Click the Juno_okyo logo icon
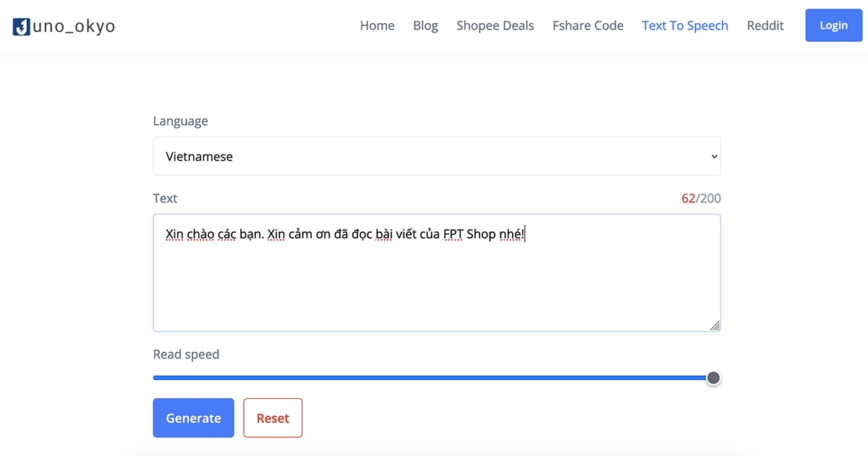 click(22, 27)
